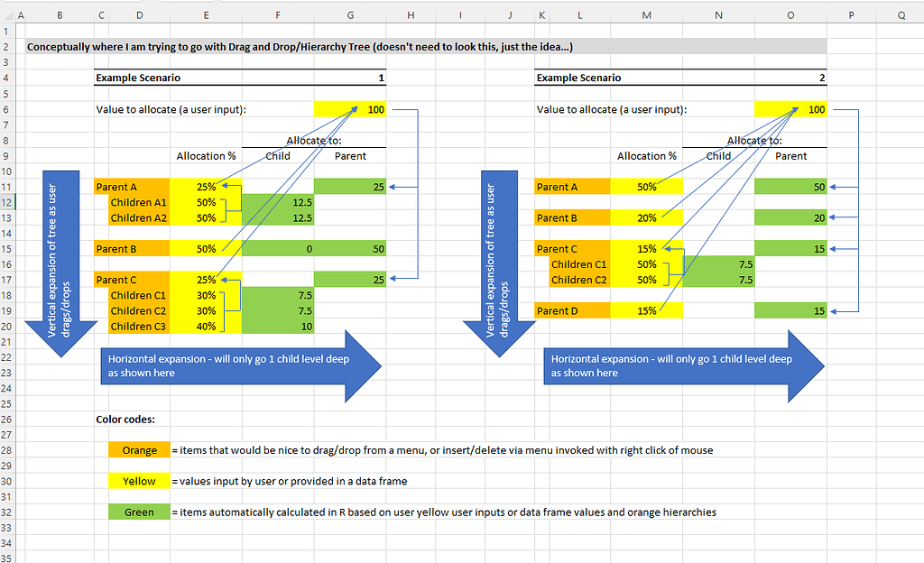Click the 40% yellow cell for Children C3
Screen dimensions: 924x563
pyautogui.click(x=208, y=326)
